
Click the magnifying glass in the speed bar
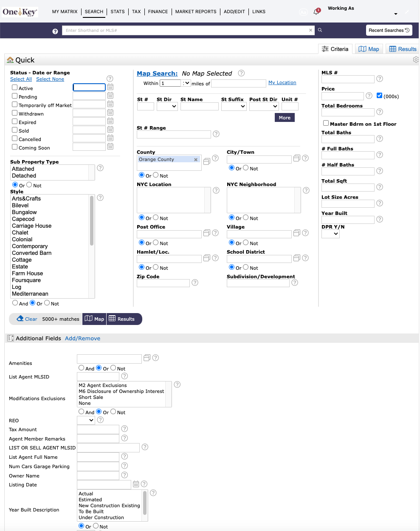(319, 30)
